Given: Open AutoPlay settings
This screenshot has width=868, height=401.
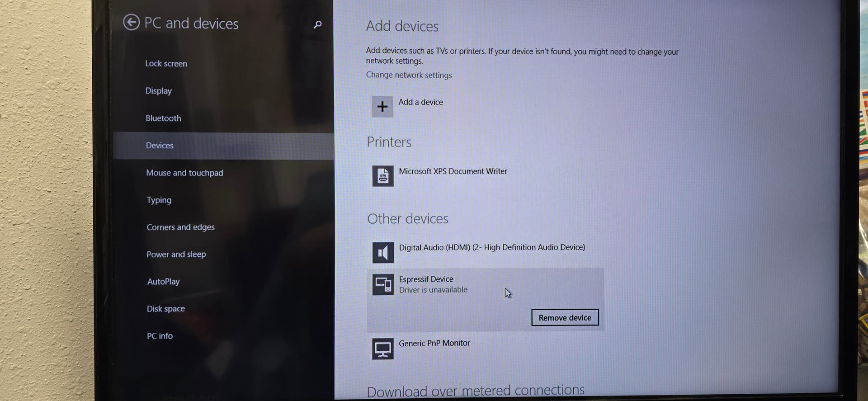Looking at the screenshot, I should pyautogui.click(x=163, y=282).
